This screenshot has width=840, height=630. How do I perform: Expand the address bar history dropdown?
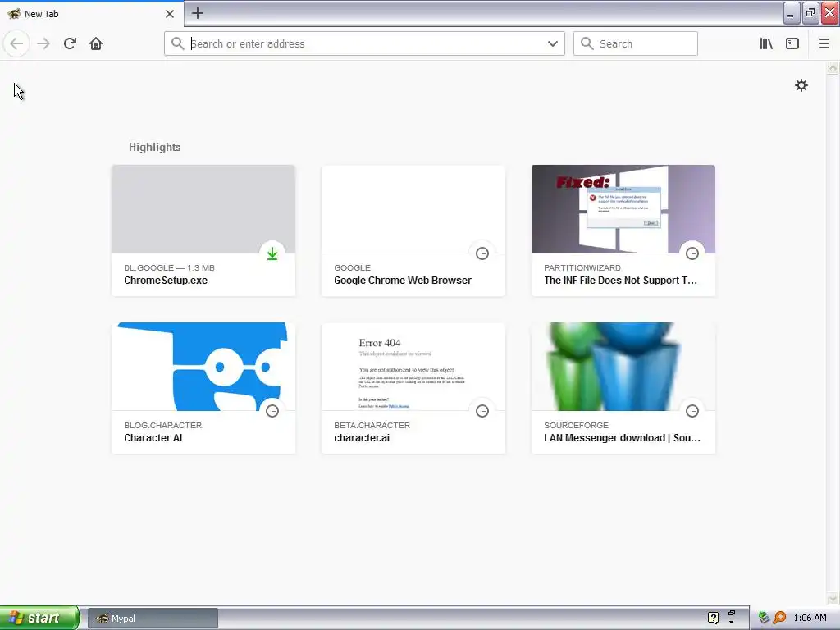coord(553,43)
